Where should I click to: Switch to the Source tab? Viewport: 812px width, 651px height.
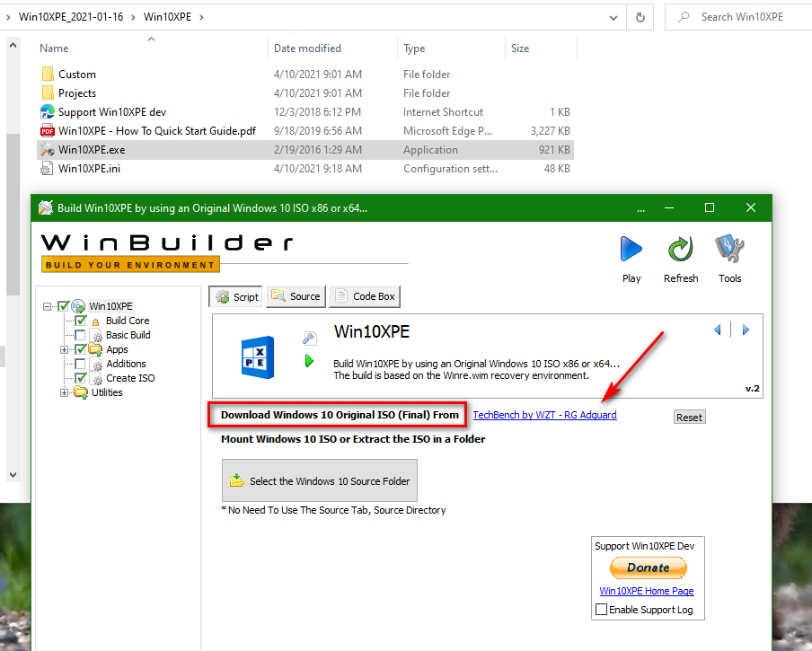(296, 296)
